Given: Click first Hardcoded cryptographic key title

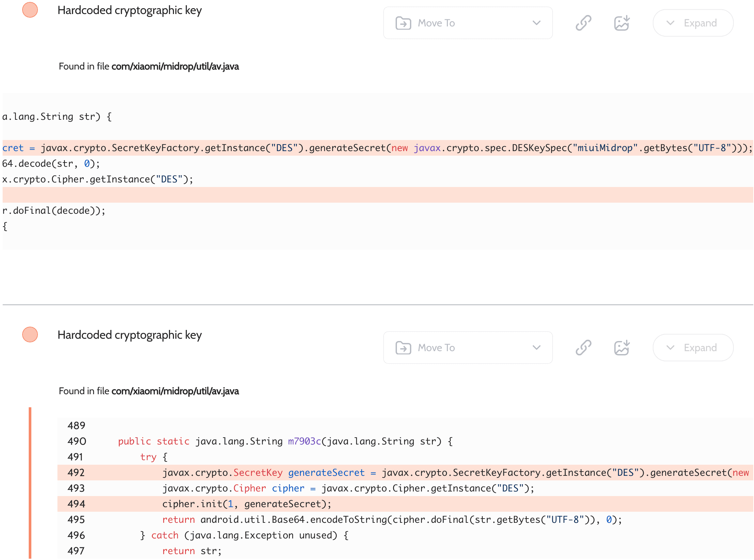Looking at the screenshot, I should tap(130, 10).
